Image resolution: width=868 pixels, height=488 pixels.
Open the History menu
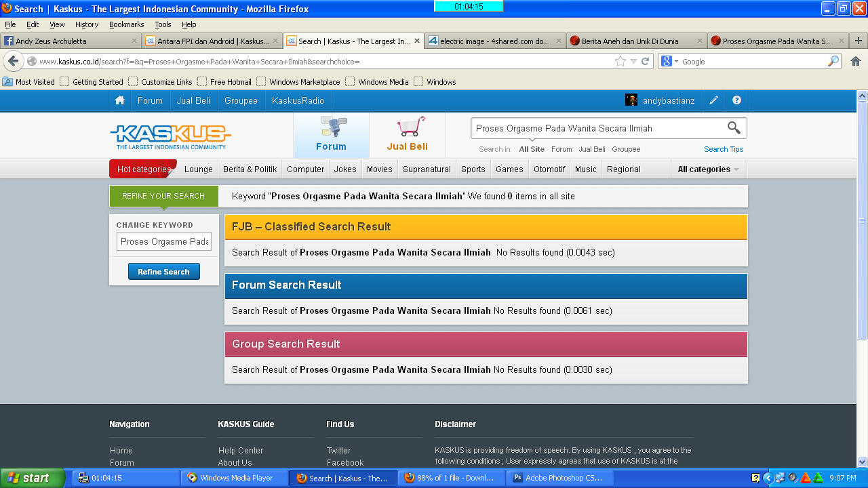(87, 24)
